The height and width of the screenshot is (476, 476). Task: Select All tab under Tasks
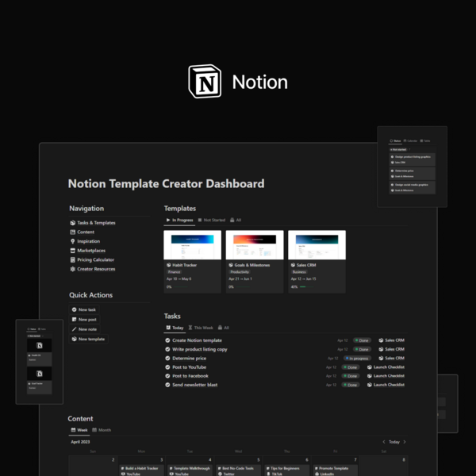pos(224,328)
